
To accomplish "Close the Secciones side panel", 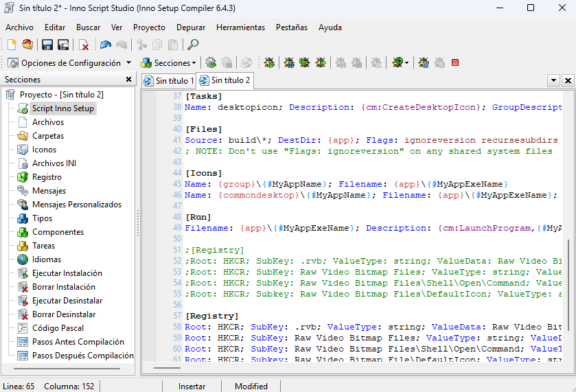I will 128,80.
